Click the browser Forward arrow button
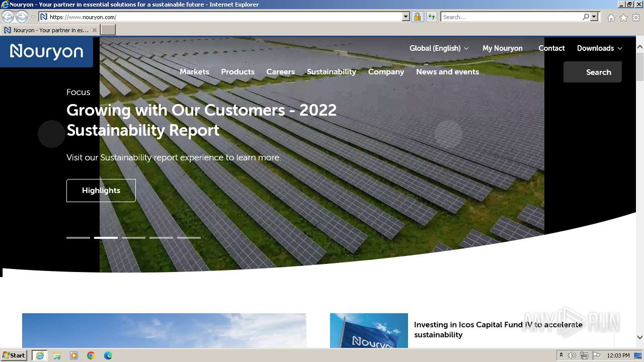Screen dimensions: 644x362 (x=22, y=17)
